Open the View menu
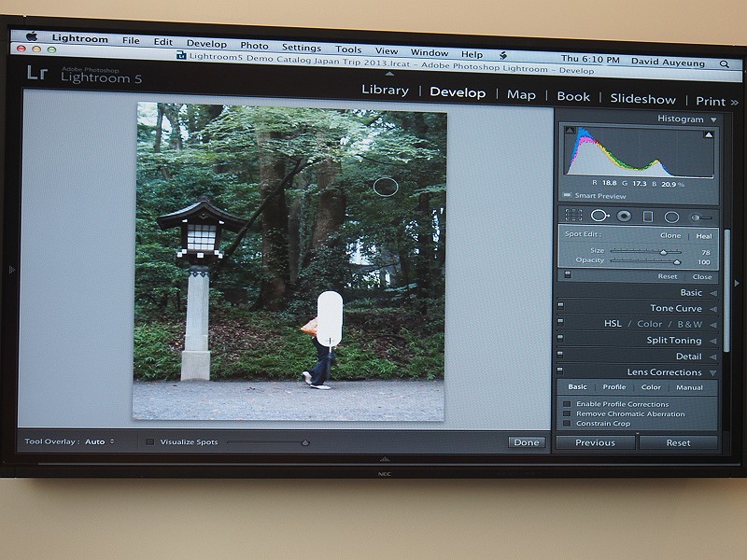 (x=386, y=50)
